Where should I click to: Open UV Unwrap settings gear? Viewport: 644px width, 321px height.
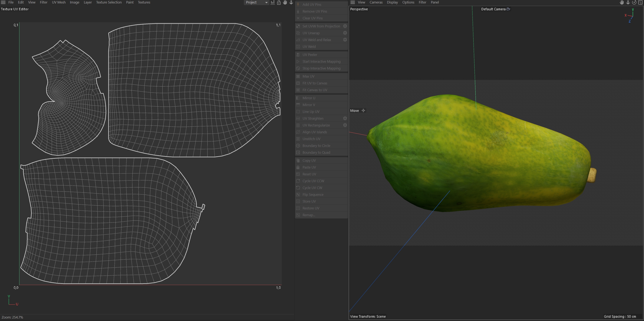(345, 33)
